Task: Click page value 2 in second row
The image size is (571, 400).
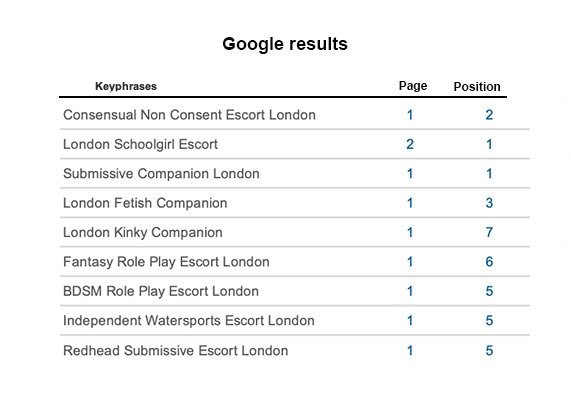Action: pos(410,144)
